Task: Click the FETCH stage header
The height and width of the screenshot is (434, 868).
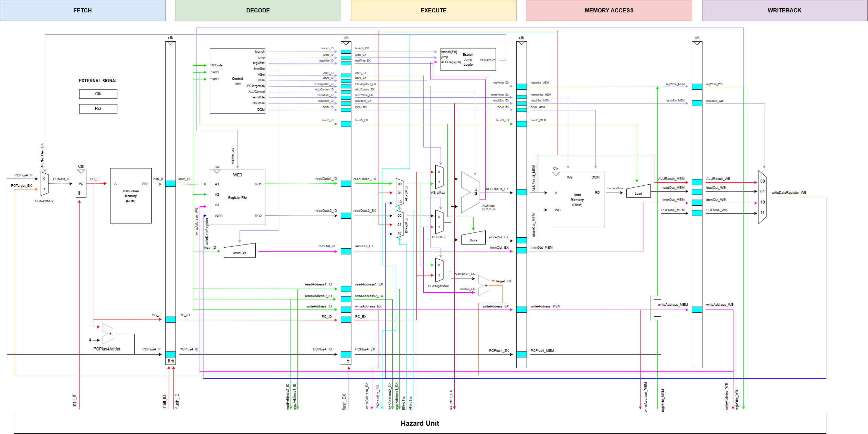Action: click(83, 10)
